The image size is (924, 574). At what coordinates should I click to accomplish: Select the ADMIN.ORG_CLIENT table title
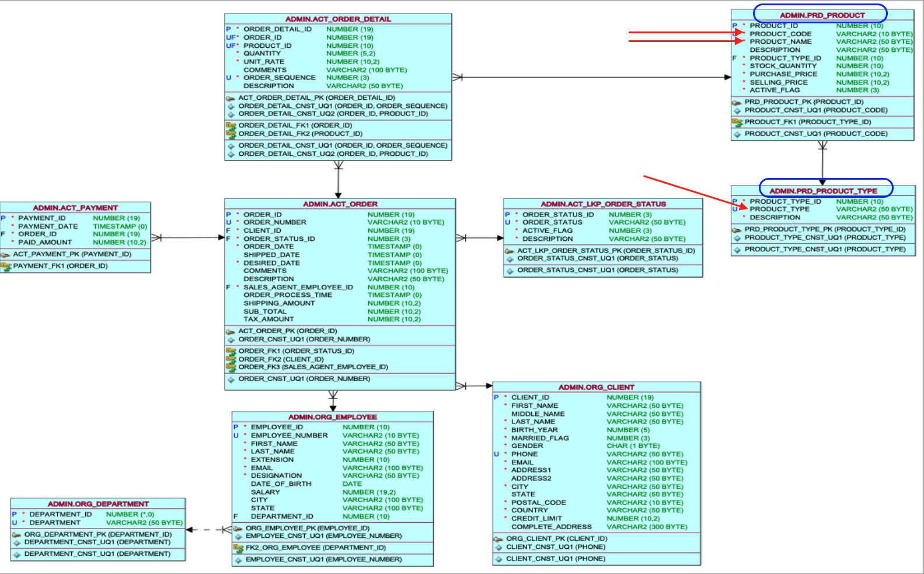[597, 387]
